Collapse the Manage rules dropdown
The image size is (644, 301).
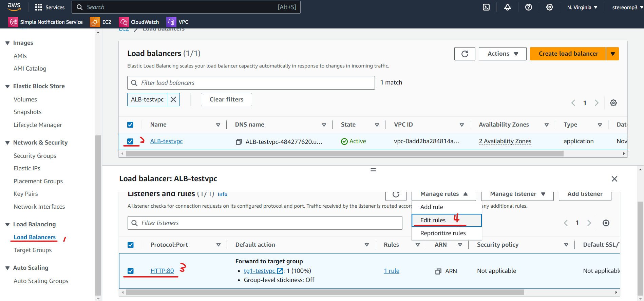(x=444, y=194)
